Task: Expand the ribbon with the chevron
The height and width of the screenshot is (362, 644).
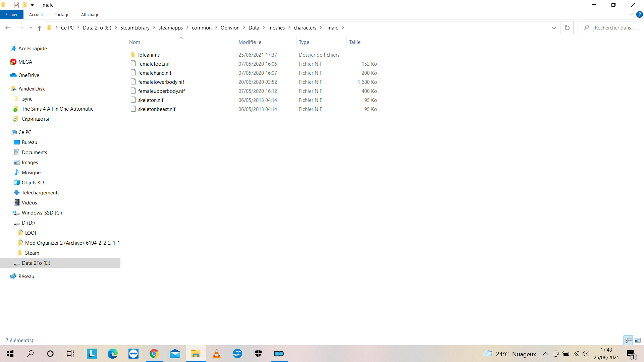Action: (631, 14)
